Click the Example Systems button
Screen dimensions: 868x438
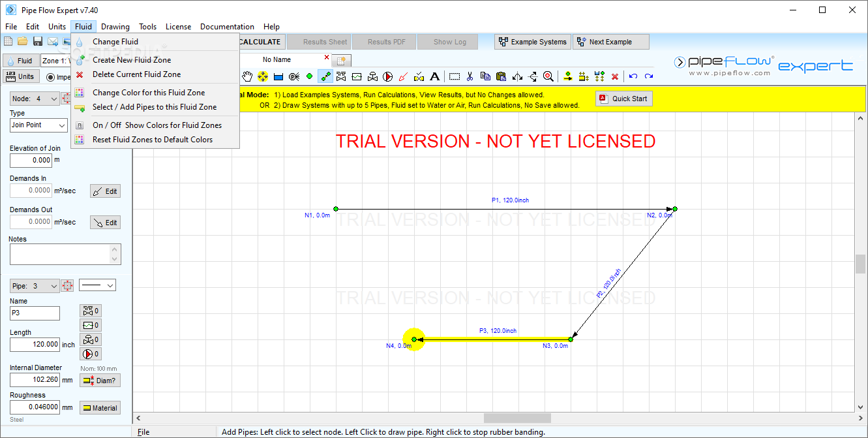[x=533, y=42]
